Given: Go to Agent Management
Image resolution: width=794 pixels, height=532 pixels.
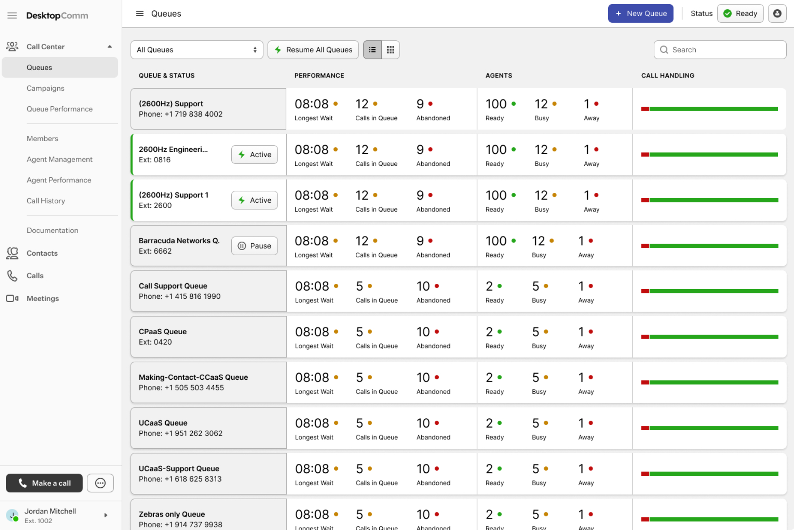Looking at the screenshot, I should [x=59, y=159].
